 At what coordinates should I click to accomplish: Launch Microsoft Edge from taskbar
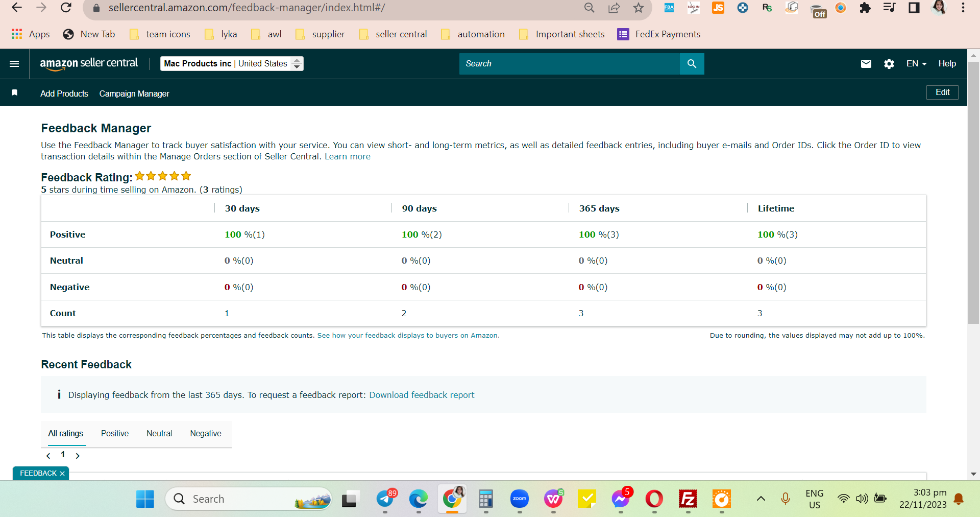pos(418,499)
